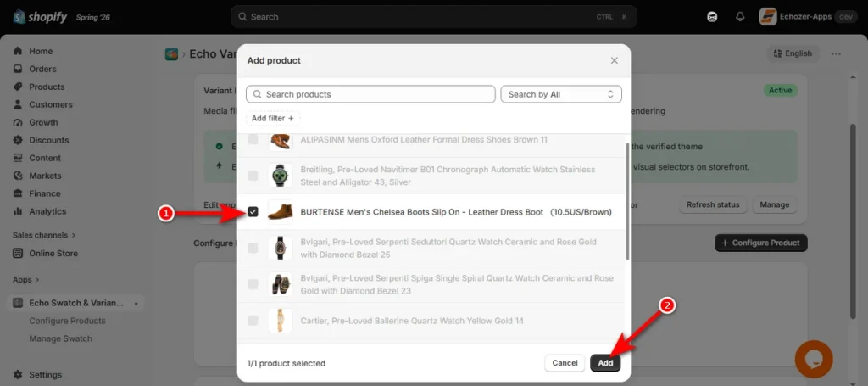The height and width of the screenshot is (386, 868).
Task: Open Manage Swatch submenu item
Action: (60, 338)
